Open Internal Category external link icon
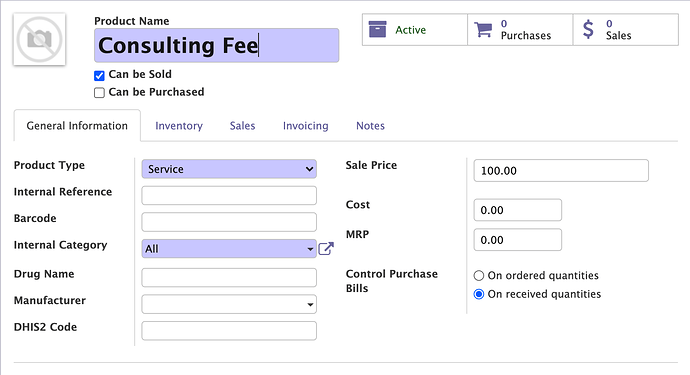Viewport: 690px width, 375px height. (x=326, y=249)
